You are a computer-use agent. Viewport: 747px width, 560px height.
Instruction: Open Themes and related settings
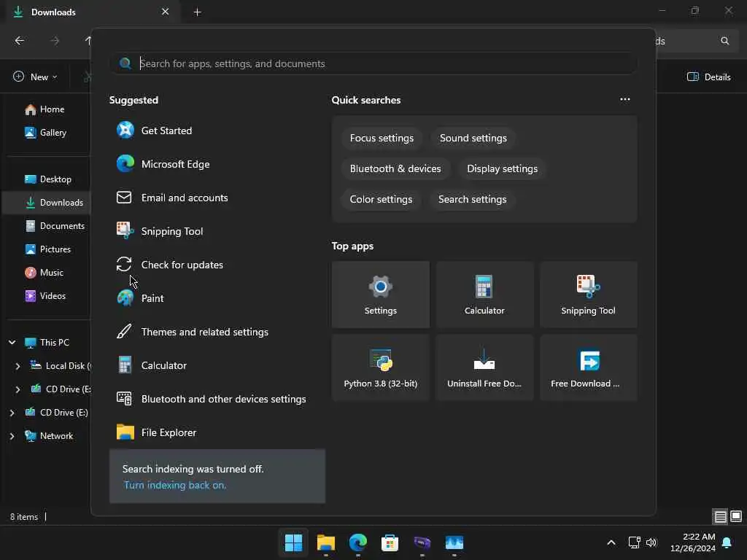[217, 332]
